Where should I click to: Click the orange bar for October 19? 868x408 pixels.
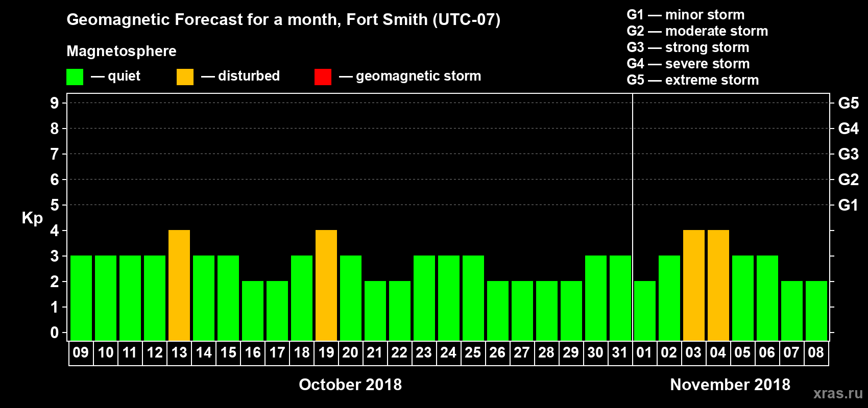(x=326, y=285)
